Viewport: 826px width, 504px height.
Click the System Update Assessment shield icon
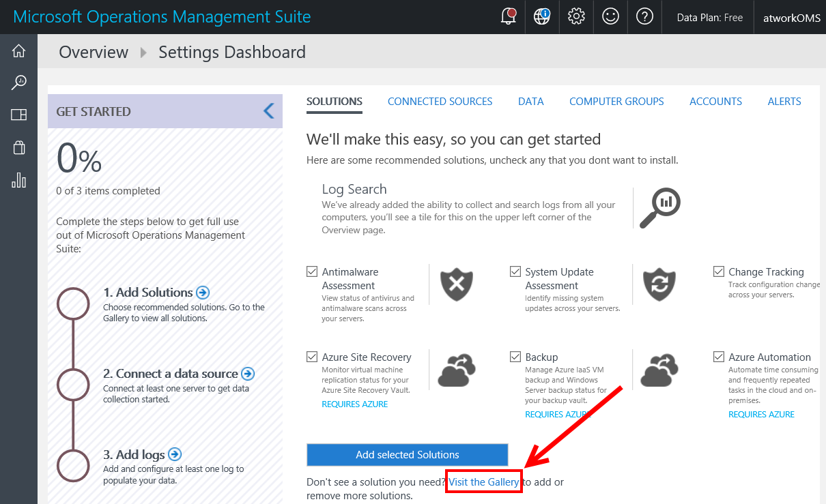tap(659, 284)
